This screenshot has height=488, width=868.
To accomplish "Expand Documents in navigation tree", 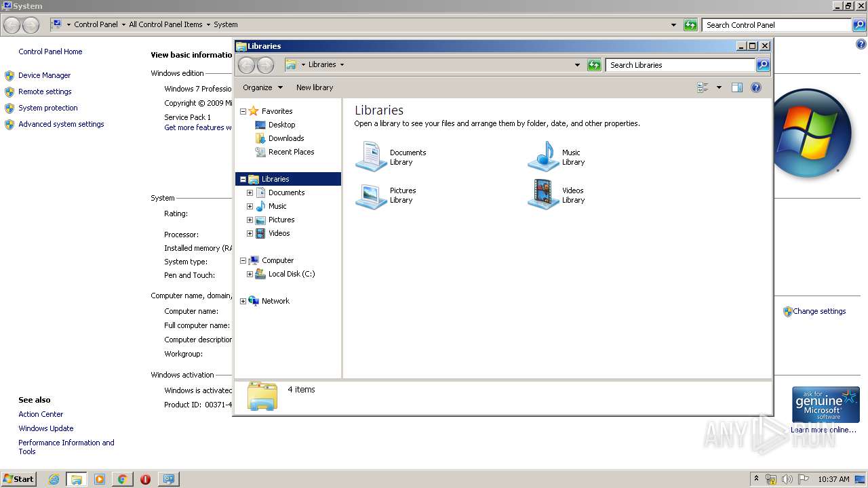I will 250,192.
